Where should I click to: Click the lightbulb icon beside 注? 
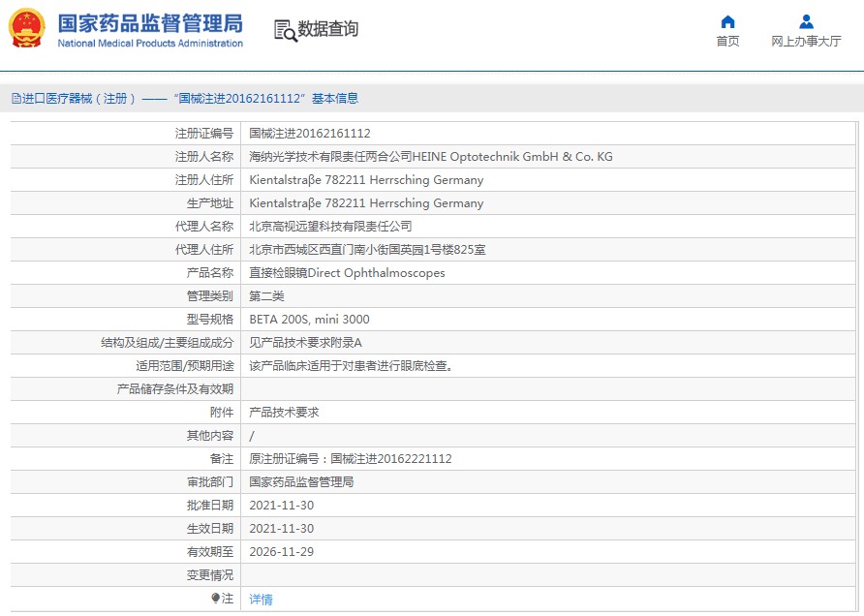point(215,599)
